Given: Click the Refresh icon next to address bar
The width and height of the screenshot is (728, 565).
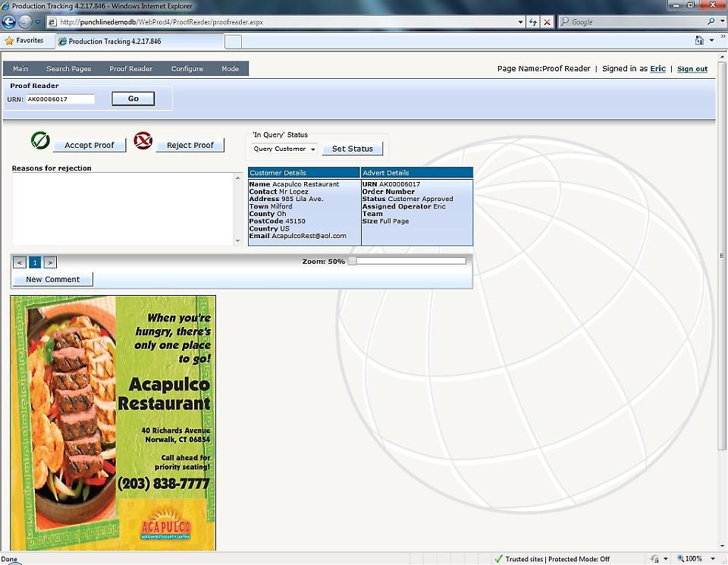Looking at the screenshot, I should pos(533,22).
